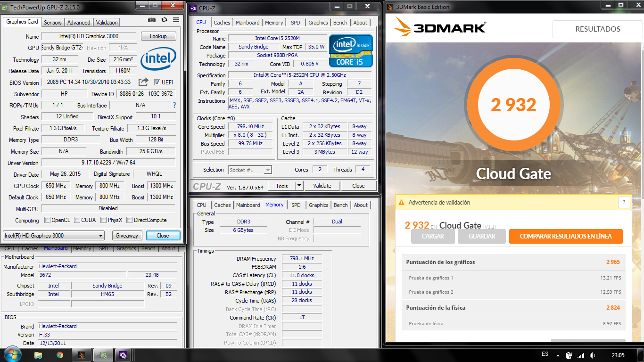The height and width of the screenshot is (362, 644).
Task: Open Bench tab in the top CPU-Z window
Action: [x=340, y=23]
